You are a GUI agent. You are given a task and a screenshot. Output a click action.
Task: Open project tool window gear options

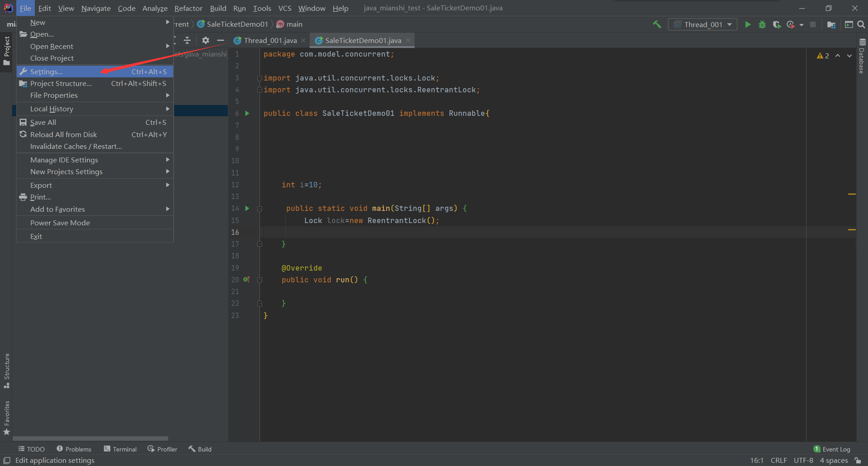click(206, 40)
